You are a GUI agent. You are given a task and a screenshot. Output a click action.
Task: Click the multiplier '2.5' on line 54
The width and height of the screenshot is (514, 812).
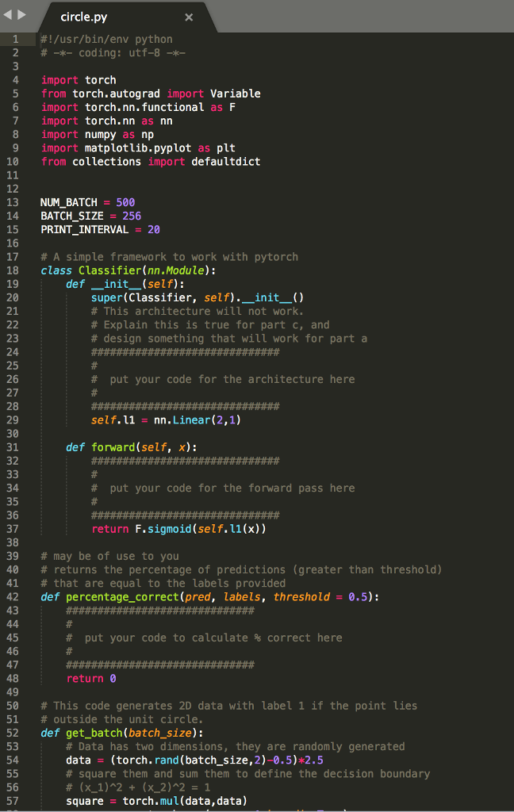tap(314, 760)
